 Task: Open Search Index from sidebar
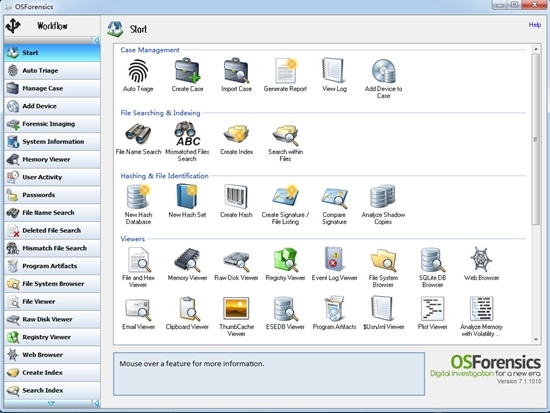coord(52,390)
